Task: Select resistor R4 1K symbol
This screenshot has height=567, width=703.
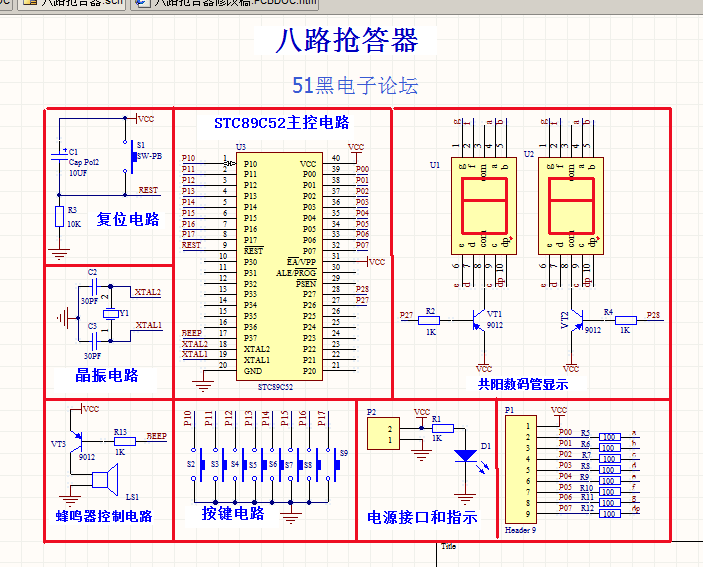Action: click(x=625, y=320)
